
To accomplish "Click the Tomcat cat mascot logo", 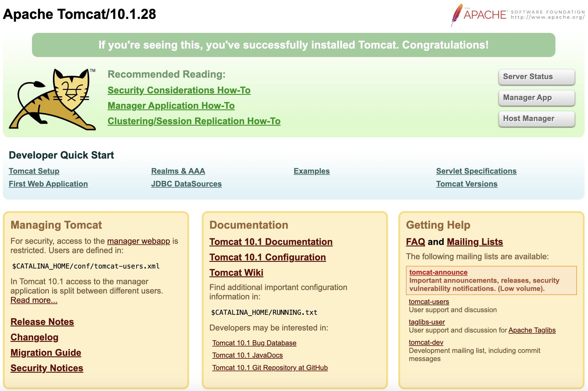I will 52,99.
